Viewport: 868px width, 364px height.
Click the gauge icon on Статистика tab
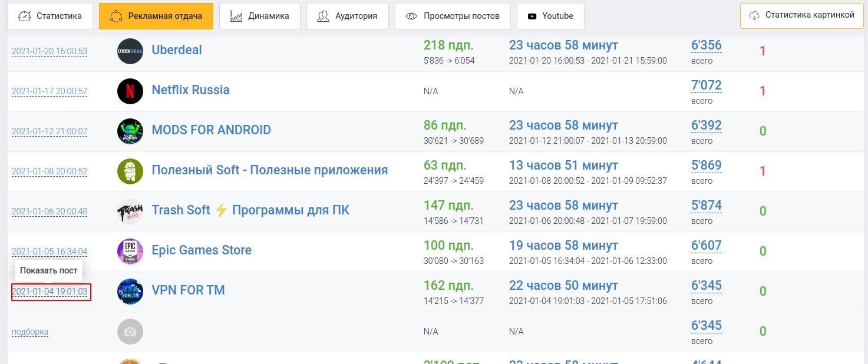tap(24, 16)
